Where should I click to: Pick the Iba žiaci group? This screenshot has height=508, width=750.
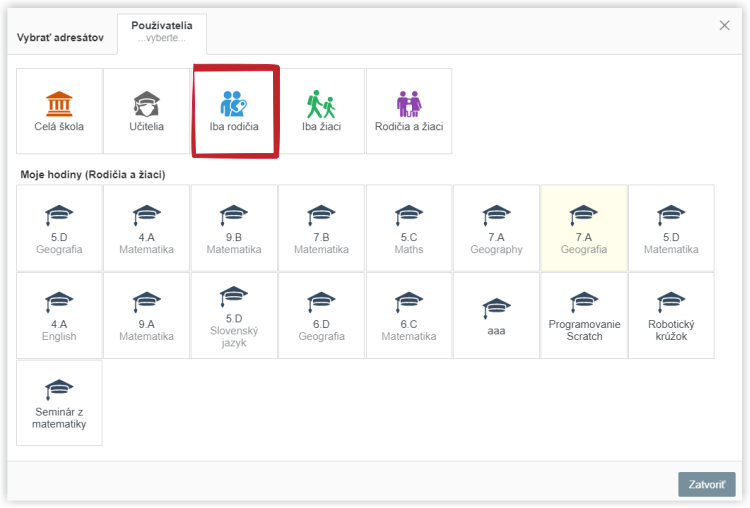[x=321, y=111]
